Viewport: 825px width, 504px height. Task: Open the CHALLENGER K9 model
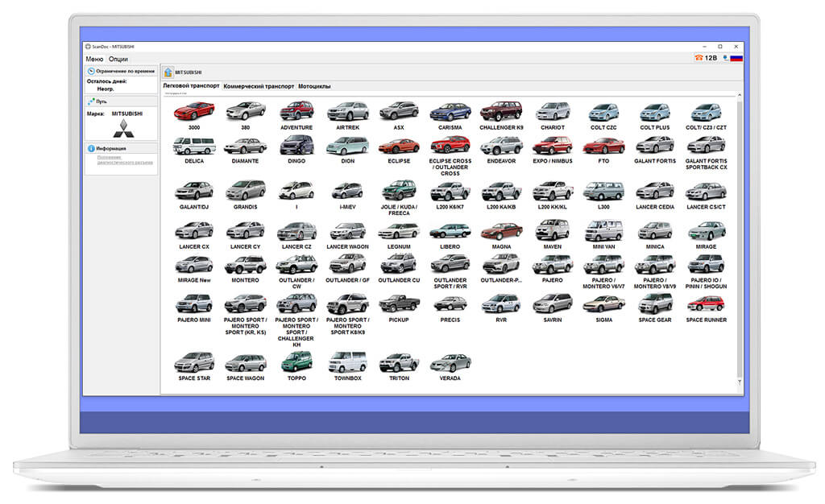[501, 111]
